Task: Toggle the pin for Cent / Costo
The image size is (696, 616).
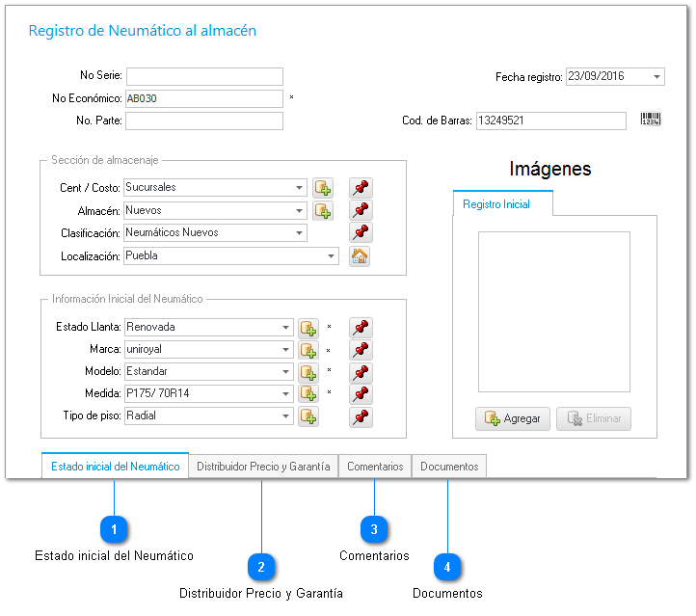Action: coord(361,188)
